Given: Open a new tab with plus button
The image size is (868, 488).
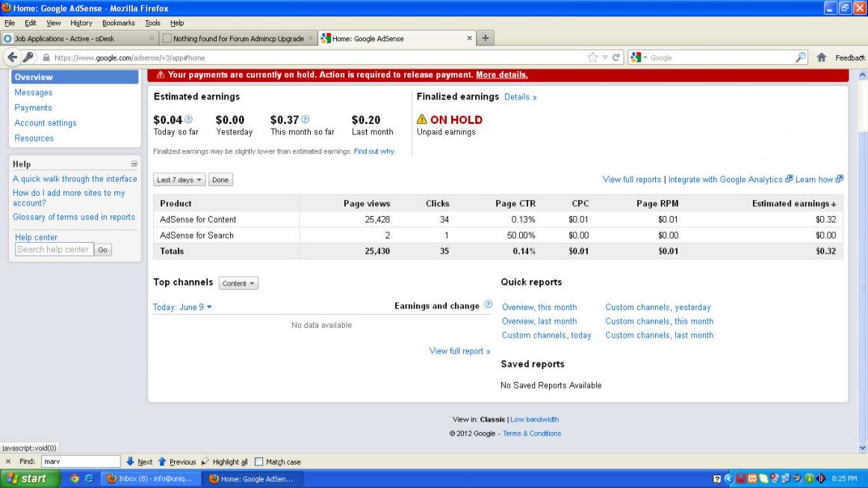Looking at the screenshot, I should 485,38.
